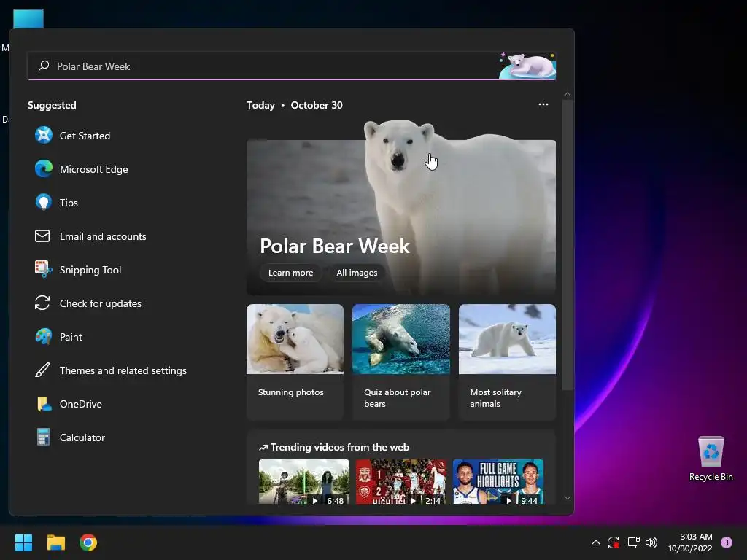747x560 pixels.
Task: Launch the OneDrive icon
Action: tap(43, 404)
